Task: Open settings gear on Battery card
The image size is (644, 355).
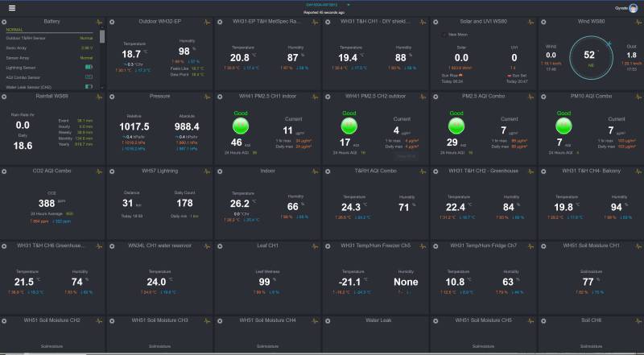Action: pyautogui.click(x=4, y=23)
